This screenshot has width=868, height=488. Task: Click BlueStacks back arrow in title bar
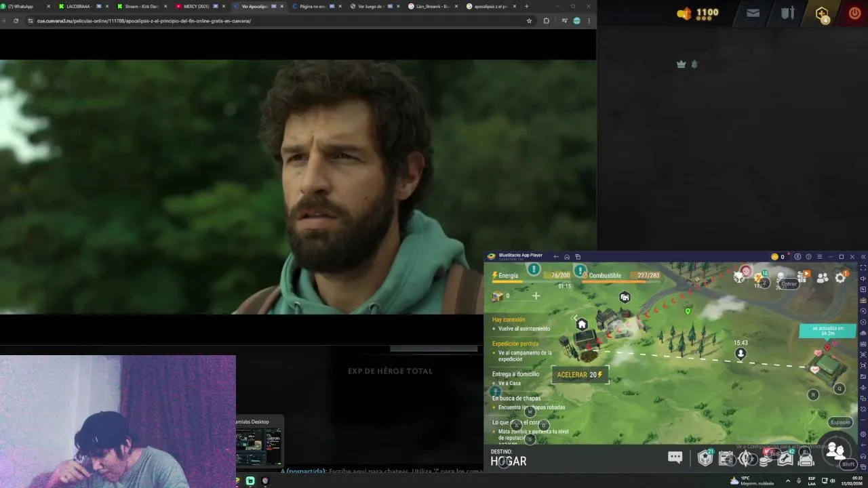click(556, 257)
